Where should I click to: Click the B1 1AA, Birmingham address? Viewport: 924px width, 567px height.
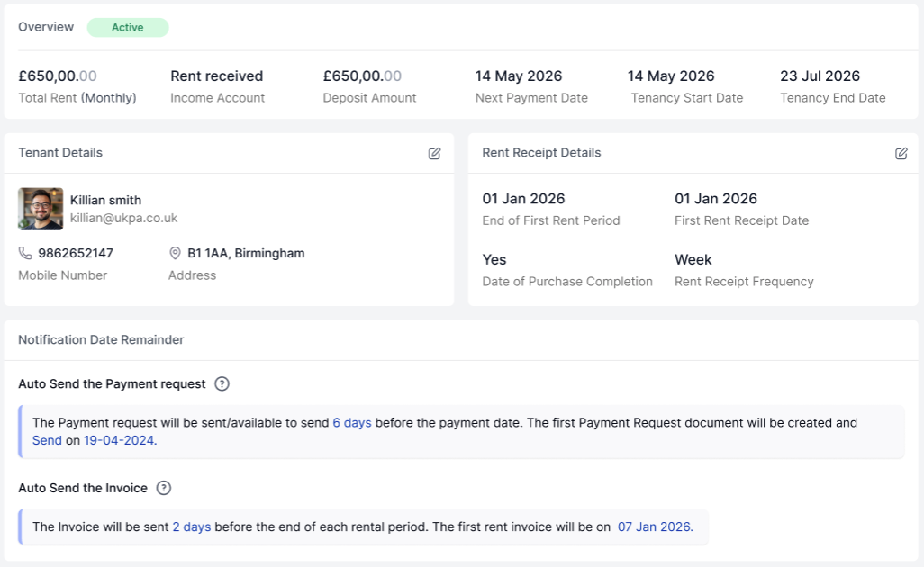pyautogui.click(x=246, y=253)
